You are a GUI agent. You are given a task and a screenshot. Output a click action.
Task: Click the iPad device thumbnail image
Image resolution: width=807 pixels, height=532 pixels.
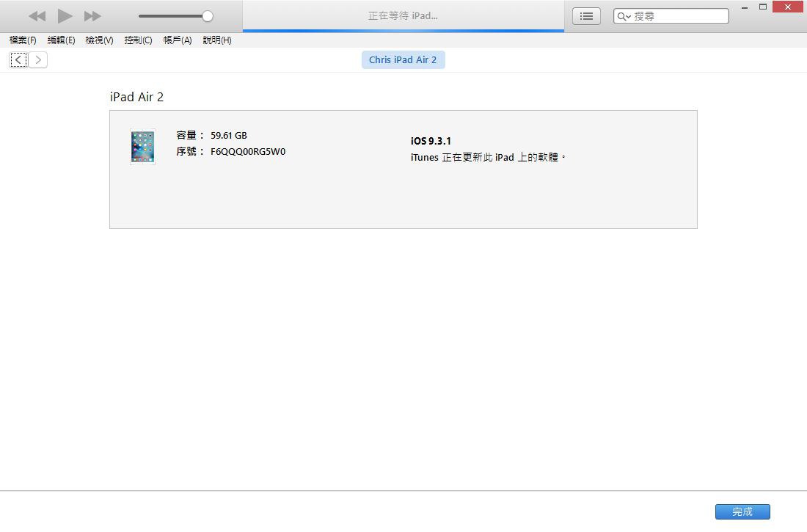point(142,147)
